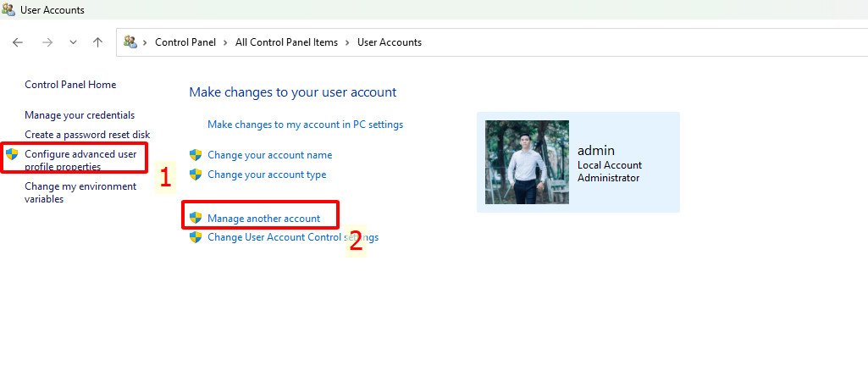
Task: Open Manage your credentials
Action: (x=80, y=115)
